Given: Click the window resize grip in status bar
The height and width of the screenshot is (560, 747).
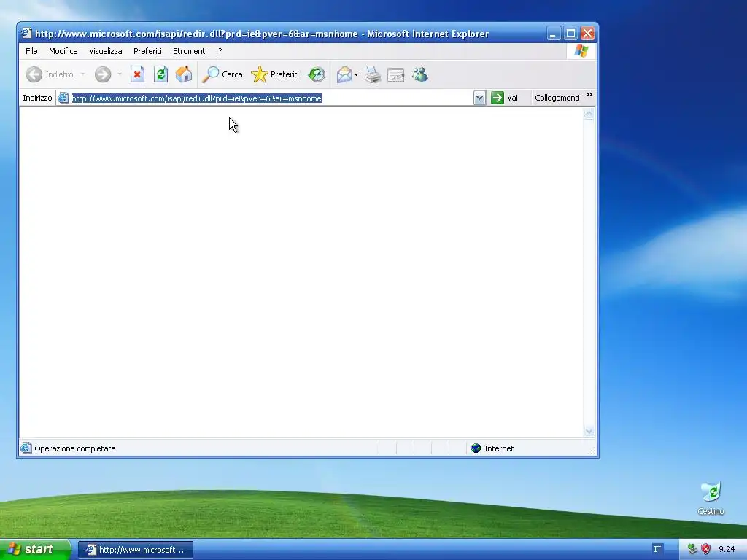Looking at the screenshot, I should (x=592, y=450).
